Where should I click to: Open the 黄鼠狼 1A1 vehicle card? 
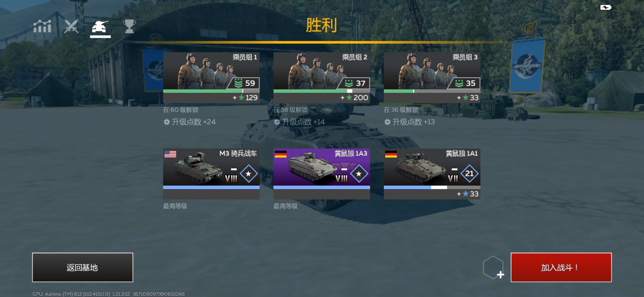432,174
